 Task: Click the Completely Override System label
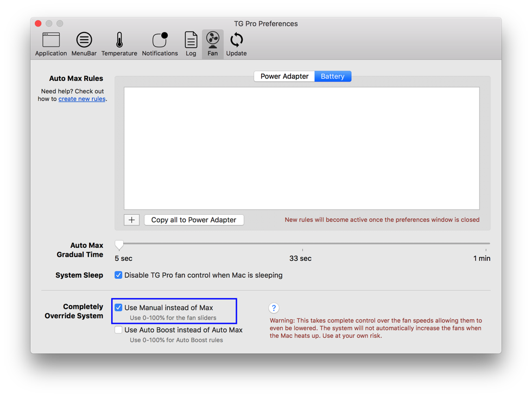click(74, 311)
